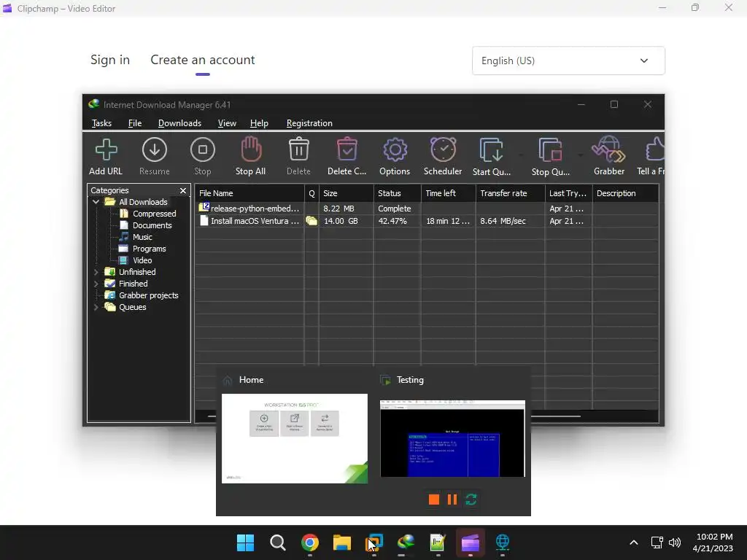Image resolution: width=747 pixels, height=560 pixels.
Task: Open the Registration menu
Action: tap(309, 123)
